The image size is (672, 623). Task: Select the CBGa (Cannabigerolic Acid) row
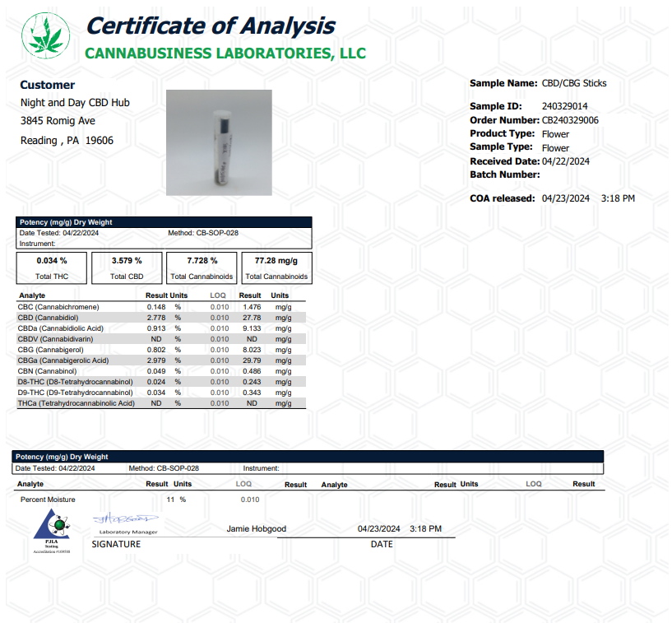[x=161, y=360]
